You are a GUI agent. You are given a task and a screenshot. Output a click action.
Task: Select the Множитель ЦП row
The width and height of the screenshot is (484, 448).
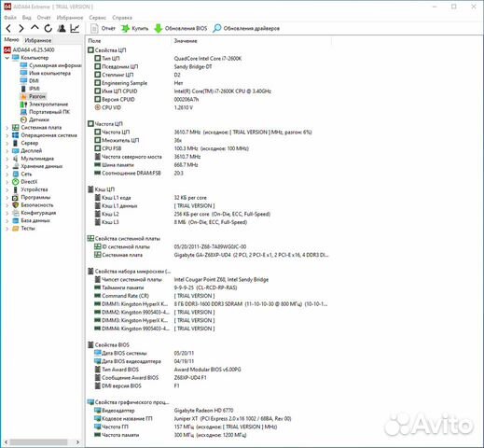(138, 140)
